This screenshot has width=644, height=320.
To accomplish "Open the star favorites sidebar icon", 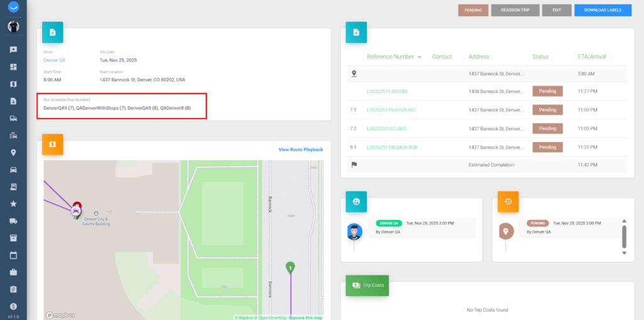I will coord(13,204).
